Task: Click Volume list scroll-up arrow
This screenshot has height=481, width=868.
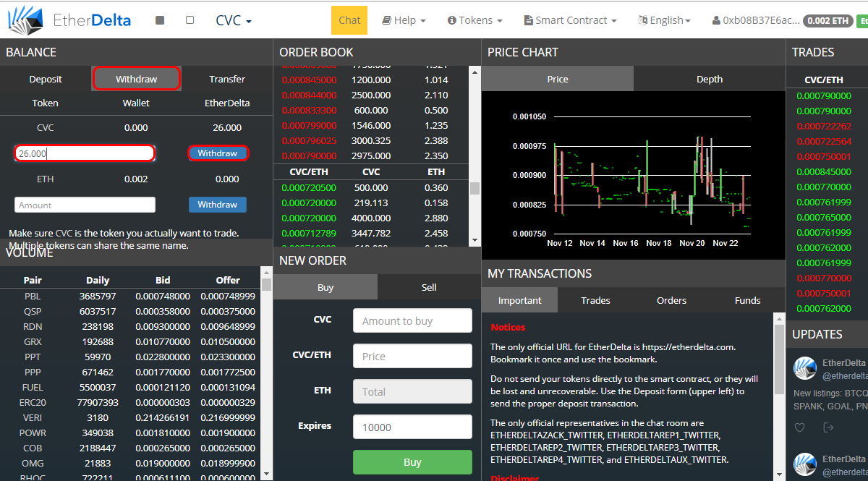Action: click(x=266, y=273)
